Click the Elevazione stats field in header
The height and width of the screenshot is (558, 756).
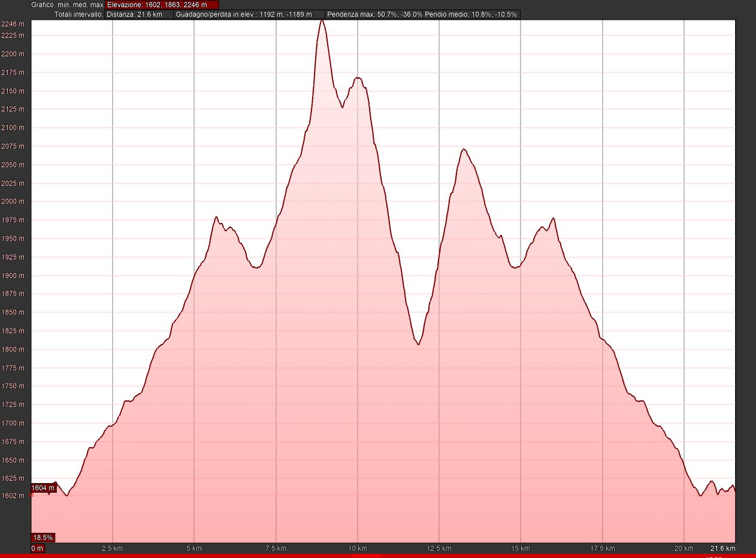pyautogui.click(x=162, y=5)
